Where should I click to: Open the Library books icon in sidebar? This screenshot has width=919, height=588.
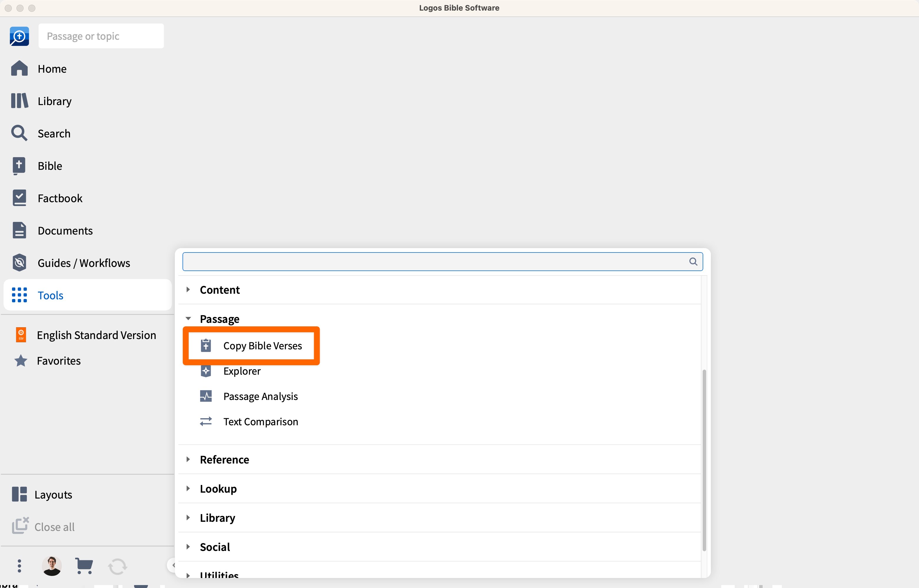[x=19, y=101]
